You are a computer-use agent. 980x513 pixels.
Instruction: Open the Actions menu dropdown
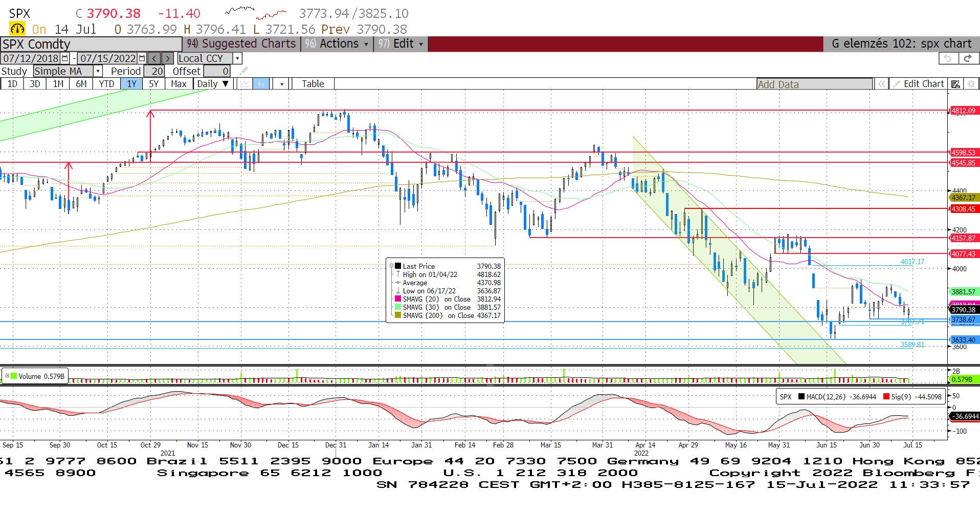[337, 44]
